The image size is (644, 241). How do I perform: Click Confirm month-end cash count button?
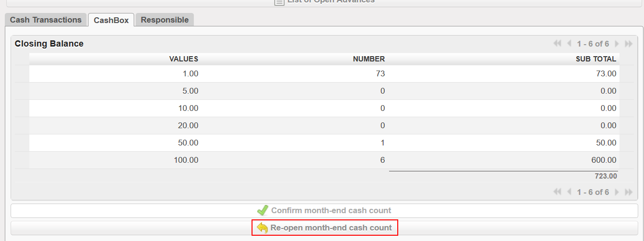(x=324, y=210)
